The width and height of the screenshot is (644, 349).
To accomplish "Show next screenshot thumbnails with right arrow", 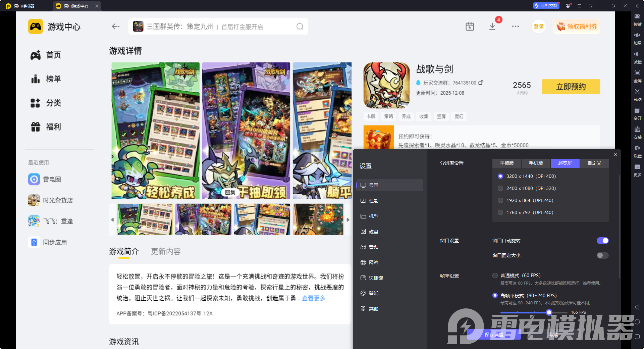I will 348,220.
